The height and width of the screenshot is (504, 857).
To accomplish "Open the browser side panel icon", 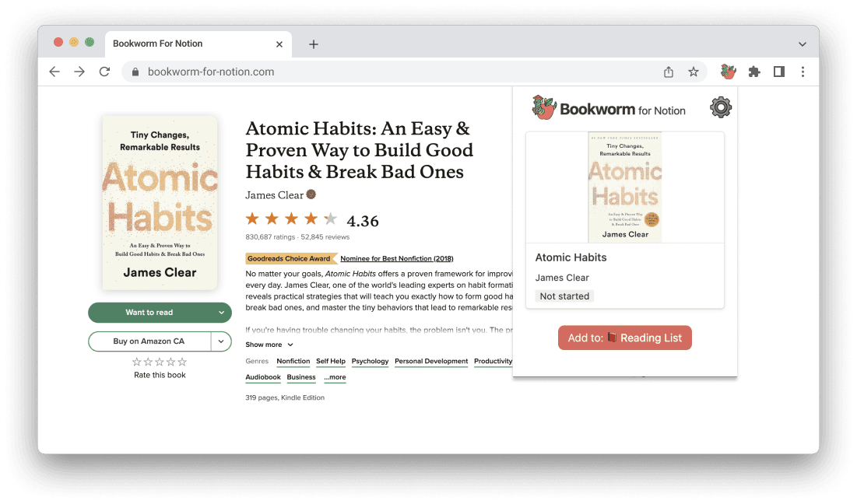I will pyautogui.click(x=778, y=71).
